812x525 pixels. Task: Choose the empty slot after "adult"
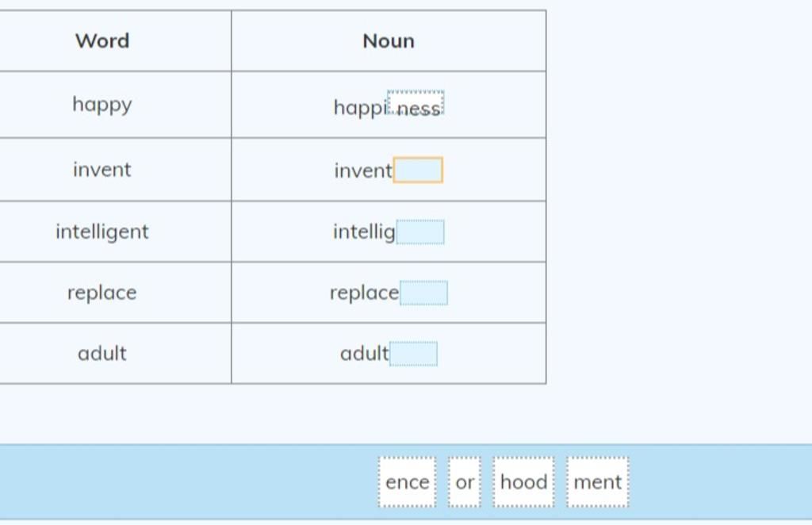pos(413,354)
